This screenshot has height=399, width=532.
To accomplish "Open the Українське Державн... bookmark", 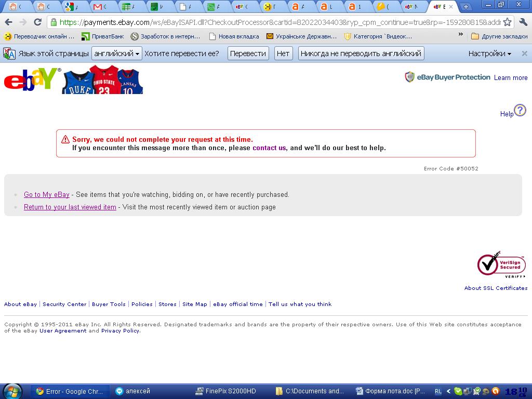I will 302,36.
